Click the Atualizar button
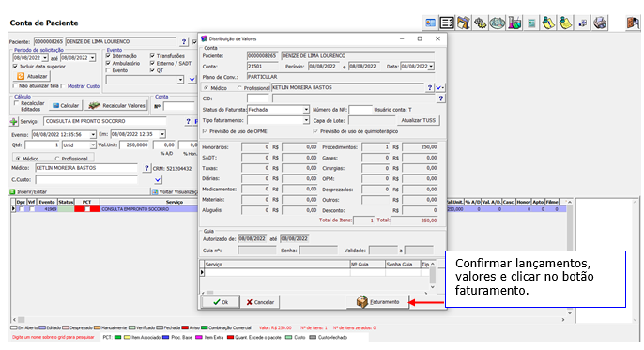The width and height of the screenshot is (644, 350). (33, 76)
